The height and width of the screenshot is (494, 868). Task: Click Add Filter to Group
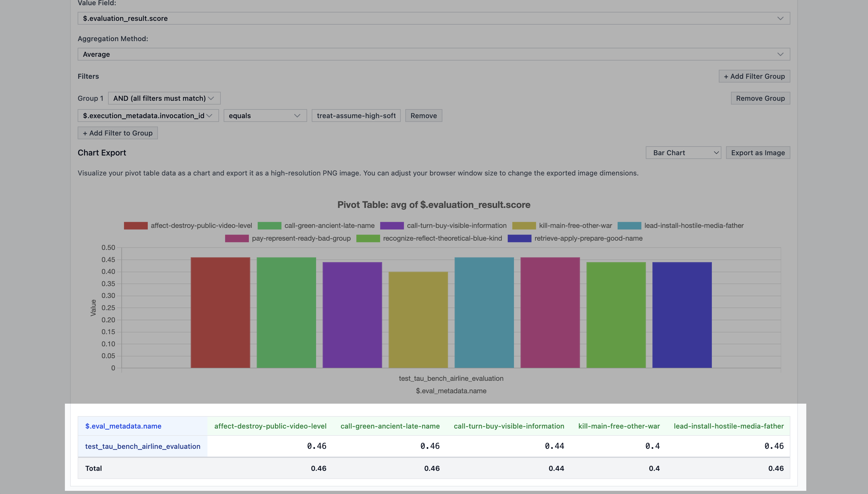point(117,133)
